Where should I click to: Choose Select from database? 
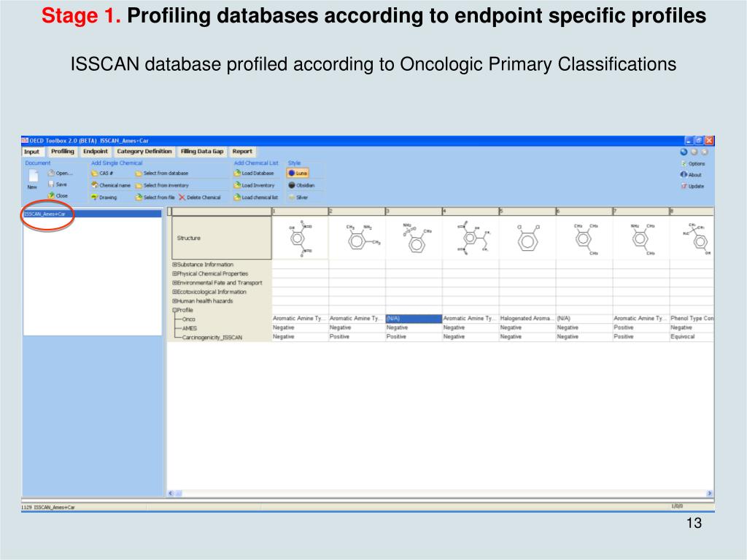161,174
